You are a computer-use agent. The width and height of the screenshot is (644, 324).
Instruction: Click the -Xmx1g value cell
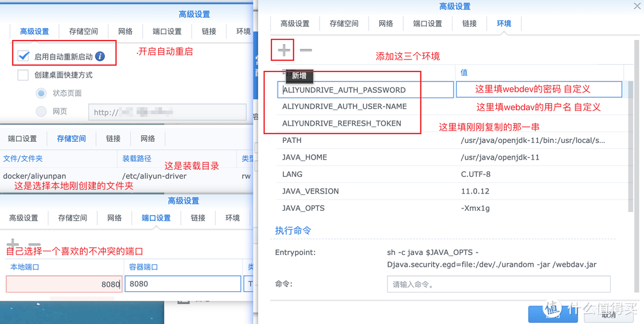coord(475,208)
